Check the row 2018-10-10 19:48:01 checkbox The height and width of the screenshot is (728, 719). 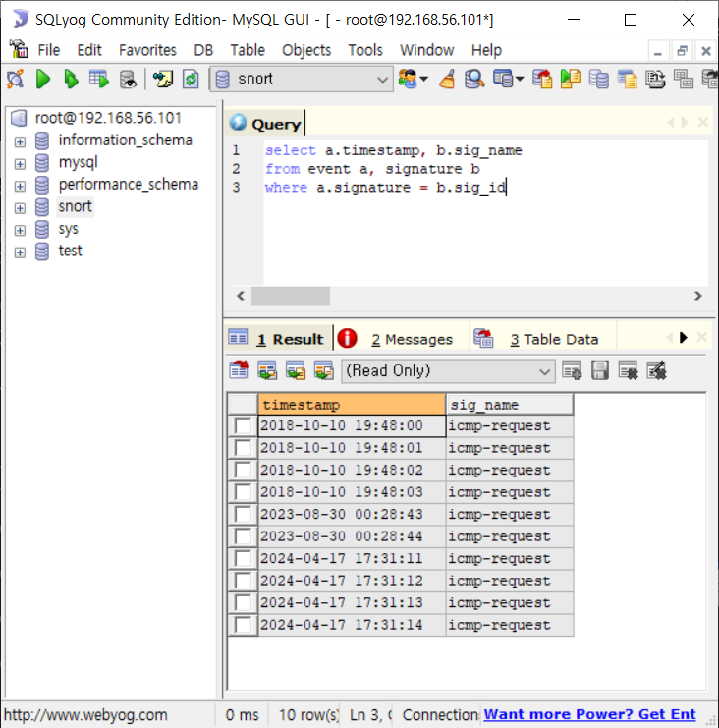click(x=244, y=448)
